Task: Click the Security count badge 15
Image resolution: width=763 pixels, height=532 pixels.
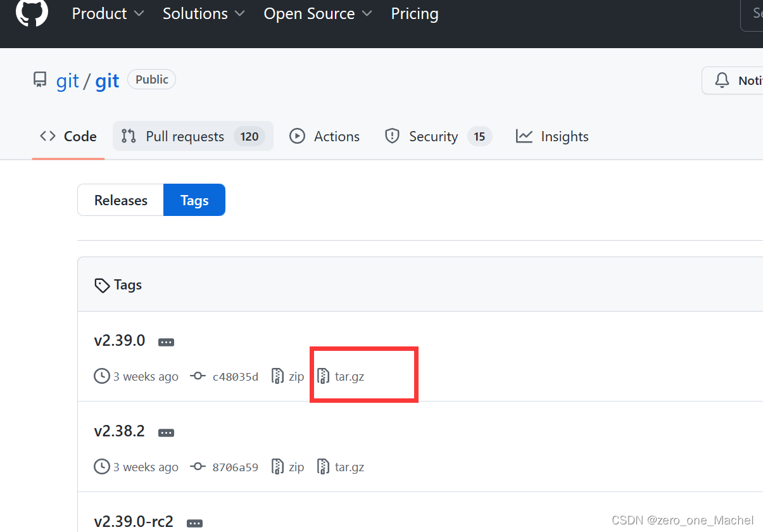Action: [x=479, y=136]
